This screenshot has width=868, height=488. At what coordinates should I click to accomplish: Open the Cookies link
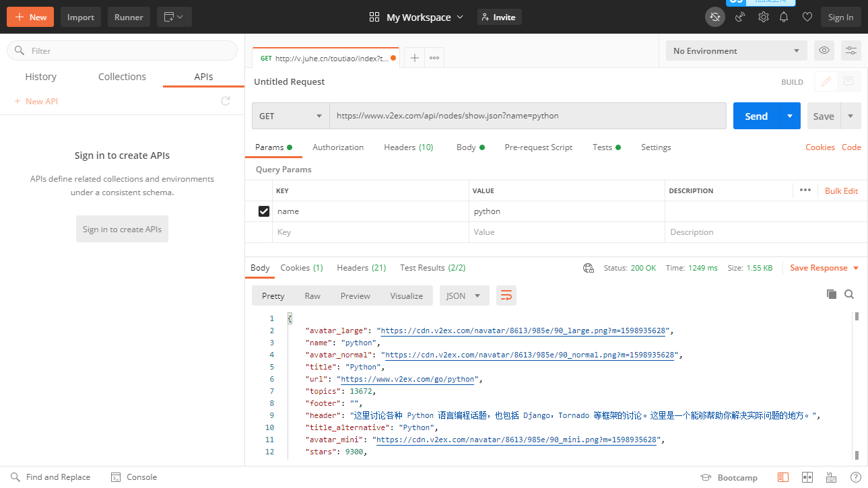pyautogui.click(x=820, y=147)
